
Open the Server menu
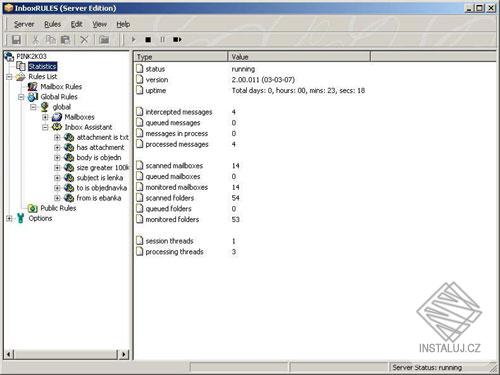pos(24,24)
